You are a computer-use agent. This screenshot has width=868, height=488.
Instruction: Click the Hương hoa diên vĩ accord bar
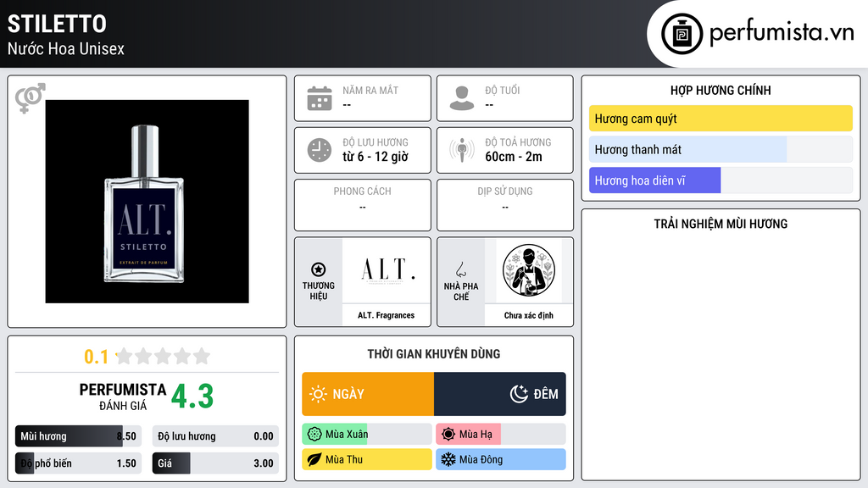click(x=721, y=180)
